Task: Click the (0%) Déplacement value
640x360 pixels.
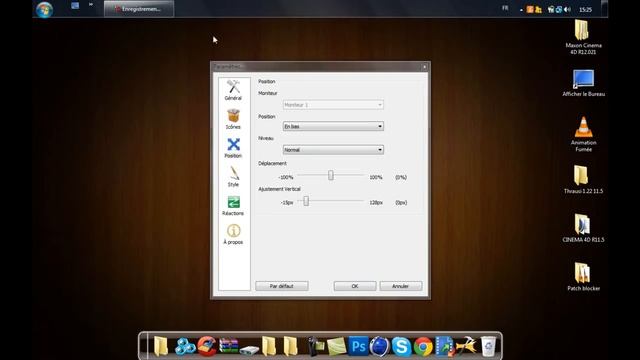Action: [x=401, y=178]
